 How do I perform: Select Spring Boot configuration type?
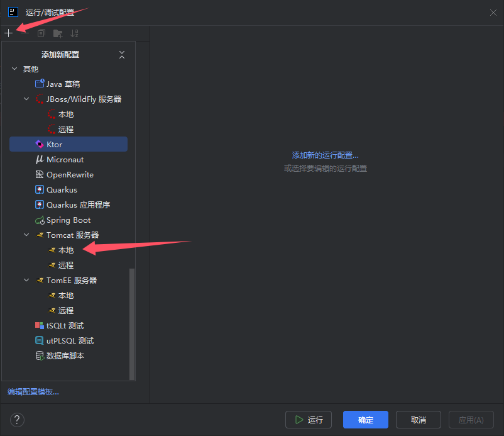(x=68, y=220)
